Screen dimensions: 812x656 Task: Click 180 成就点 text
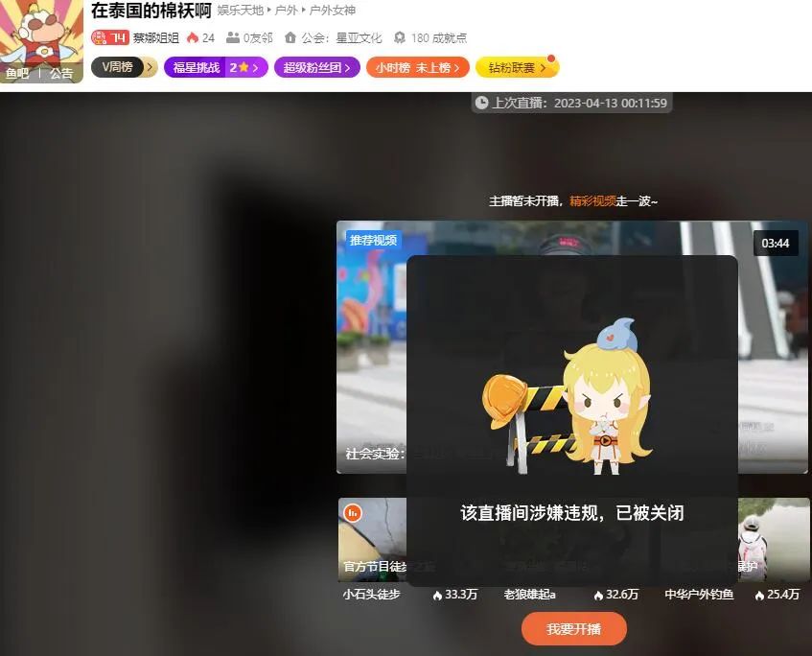click(x=439, y=37)
